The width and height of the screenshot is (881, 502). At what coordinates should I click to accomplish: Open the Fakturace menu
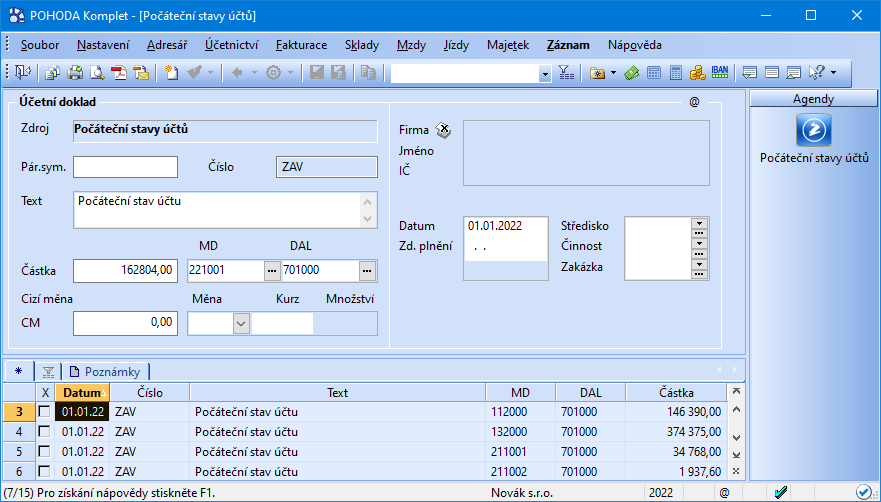pos(302,45)
